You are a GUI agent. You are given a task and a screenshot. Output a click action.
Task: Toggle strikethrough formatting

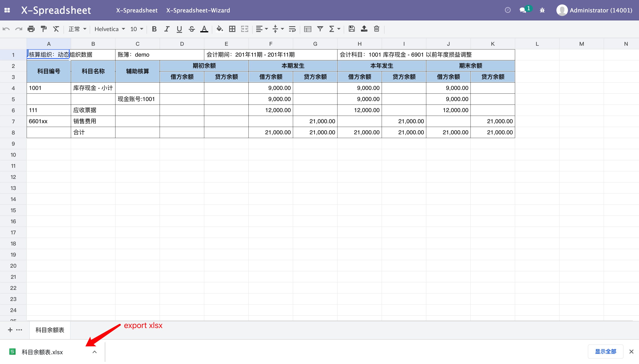click(x=192, y=29)
